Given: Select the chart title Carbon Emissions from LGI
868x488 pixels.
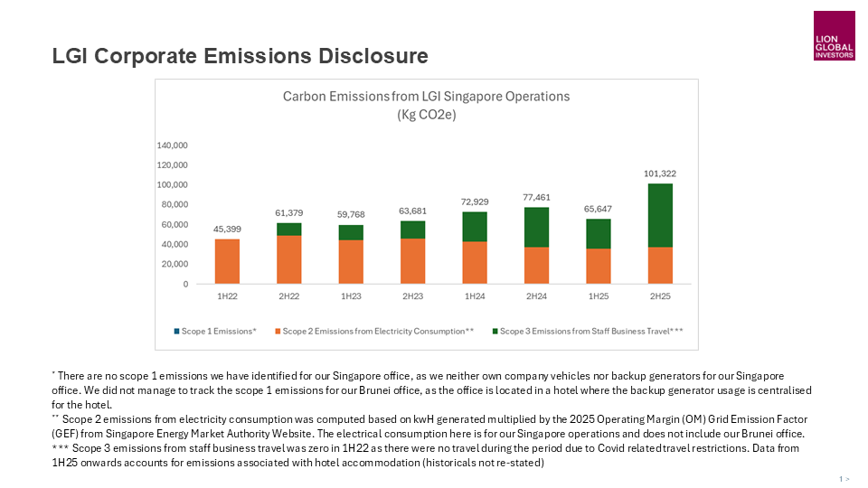Looking at the screenshot, I should tap(426, 96).
